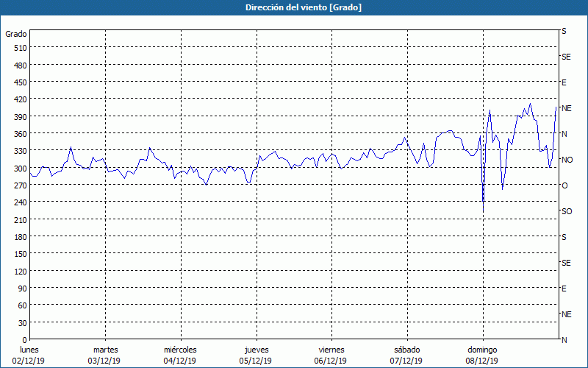Click the 'NE' compass label level with 30 degrees
This screenshot has height=368, width=588.
tap(567, 314)
